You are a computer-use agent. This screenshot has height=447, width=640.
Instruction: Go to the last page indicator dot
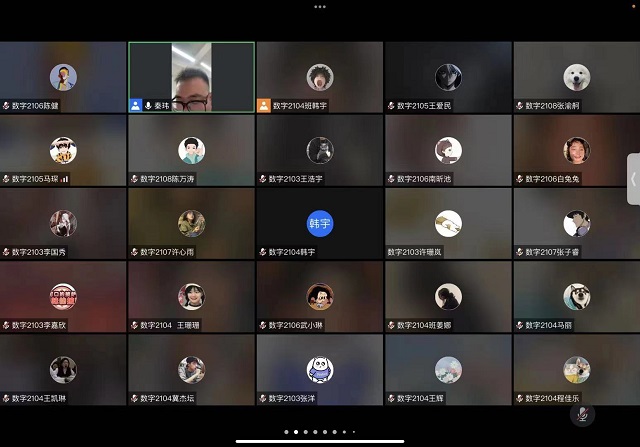(355, 433)
